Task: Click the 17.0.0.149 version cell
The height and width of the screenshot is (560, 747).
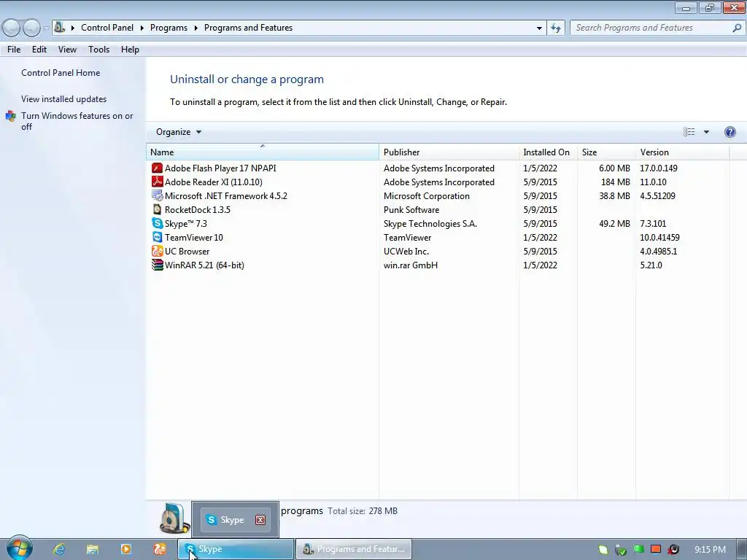Action: (659, 168)
